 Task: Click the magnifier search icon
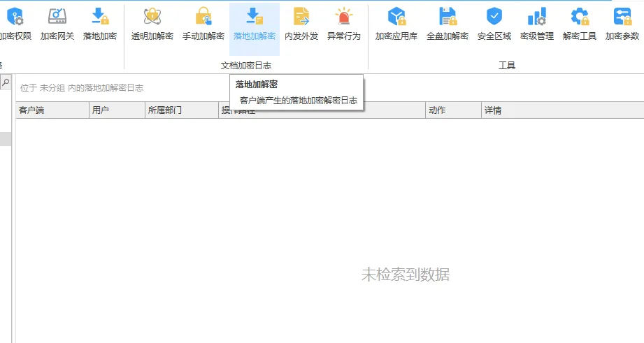(x=6, y=82)
